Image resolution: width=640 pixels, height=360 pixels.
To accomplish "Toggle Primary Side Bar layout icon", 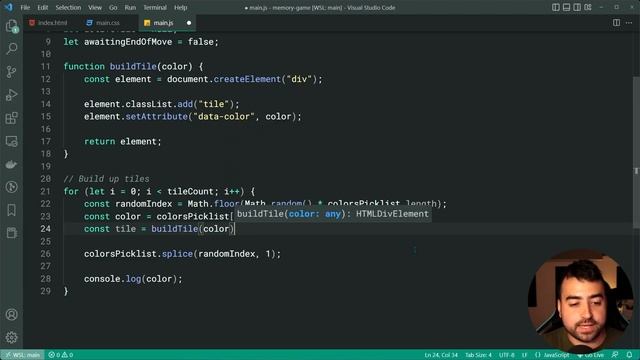I will pos(556,7).
